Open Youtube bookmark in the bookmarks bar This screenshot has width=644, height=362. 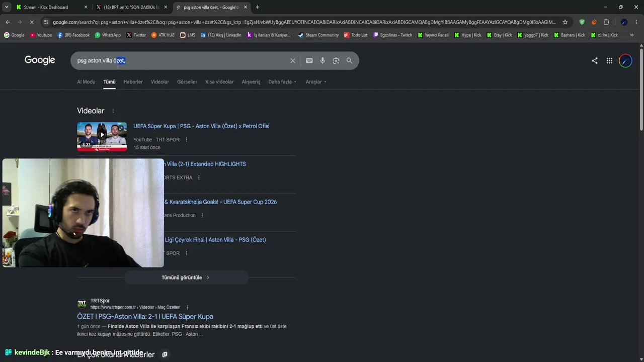point(41,35)
